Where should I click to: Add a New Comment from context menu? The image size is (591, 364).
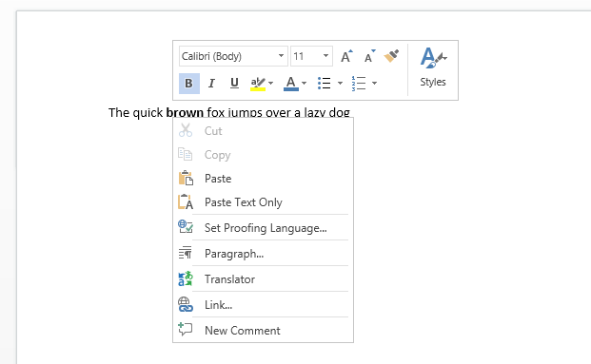pos(263,330)
